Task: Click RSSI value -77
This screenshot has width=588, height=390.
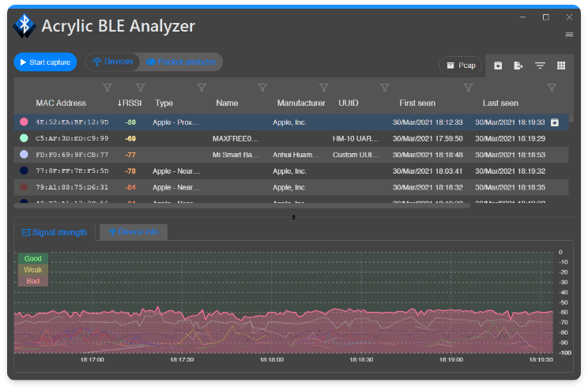Action: tap(130, 155)
